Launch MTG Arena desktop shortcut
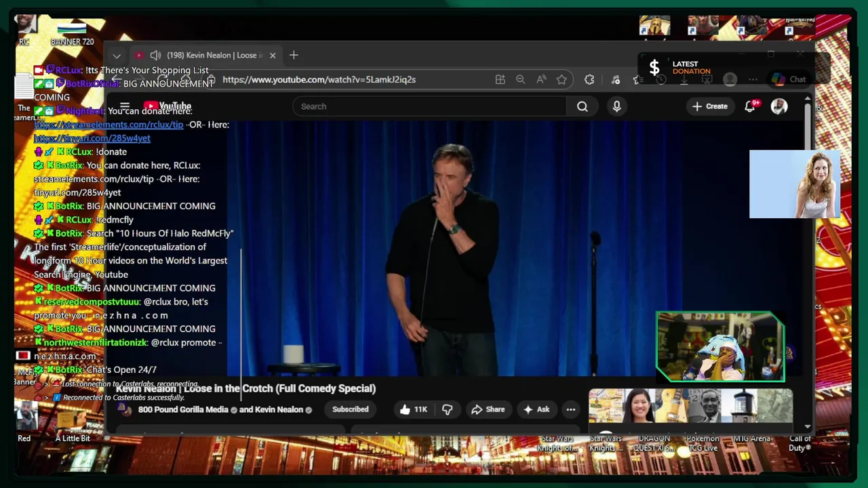This screenshot has width=868, height=488. click(751, 439)
